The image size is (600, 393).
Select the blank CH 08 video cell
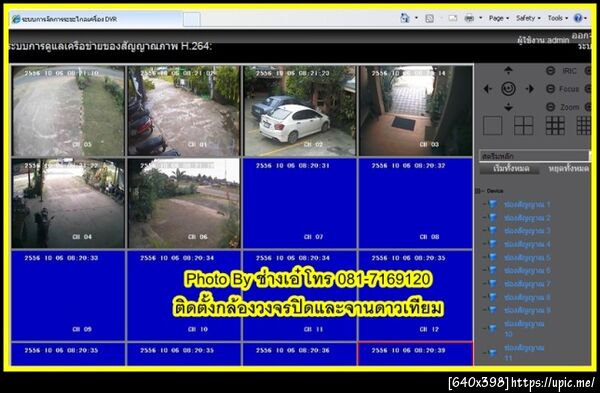pos(416,204)
